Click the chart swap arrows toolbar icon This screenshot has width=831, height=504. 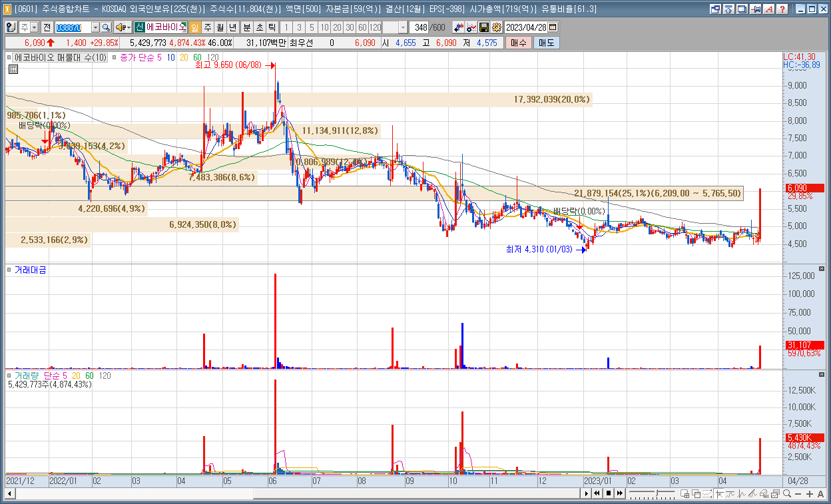coord(459,27)
